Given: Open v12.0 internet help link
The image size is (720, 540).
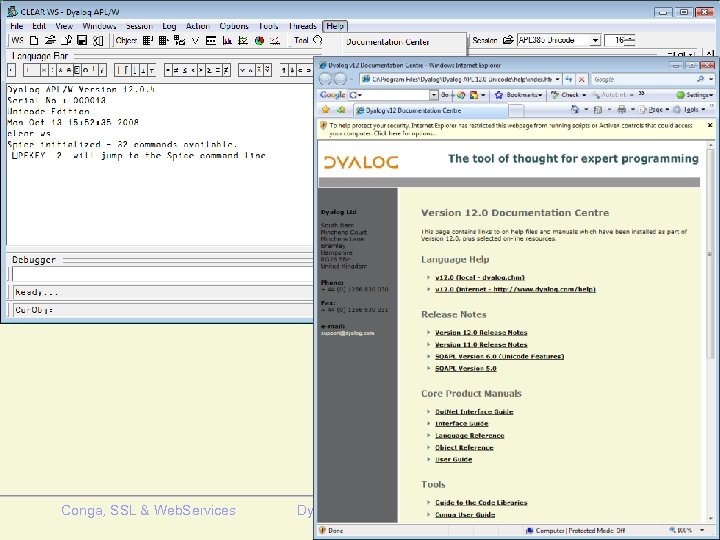Looking at the screenshot, I should (515, 289).
